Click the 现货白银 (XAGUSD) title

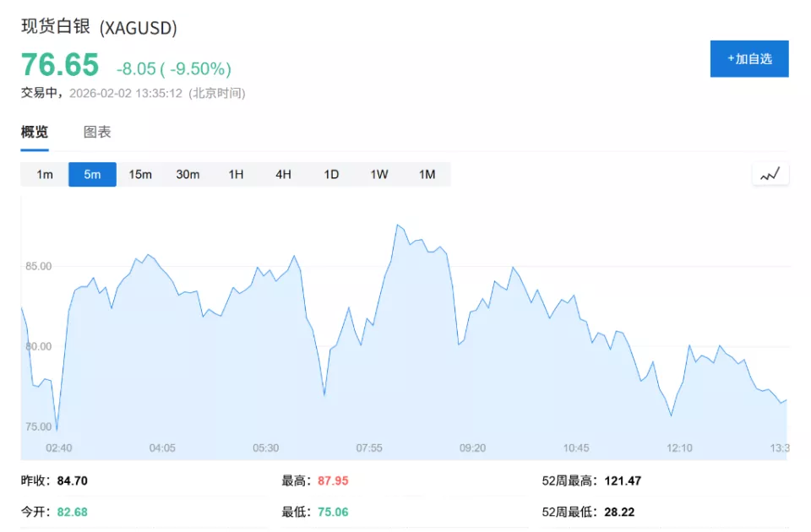pos(99,27)
